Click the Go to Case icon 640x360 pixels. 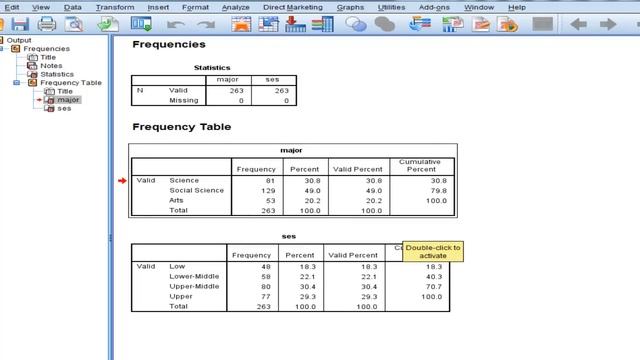268,24
